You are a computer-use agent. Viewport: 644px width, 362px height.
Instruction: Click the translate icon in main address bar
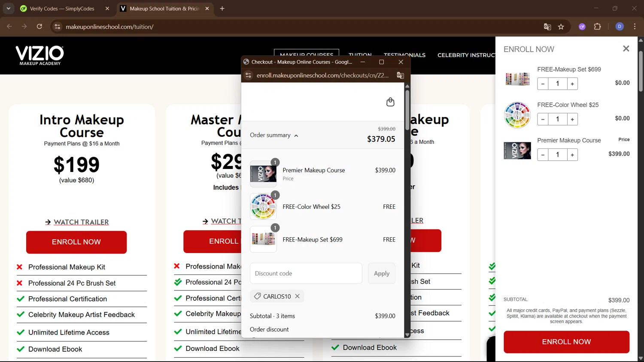point(547,27)
